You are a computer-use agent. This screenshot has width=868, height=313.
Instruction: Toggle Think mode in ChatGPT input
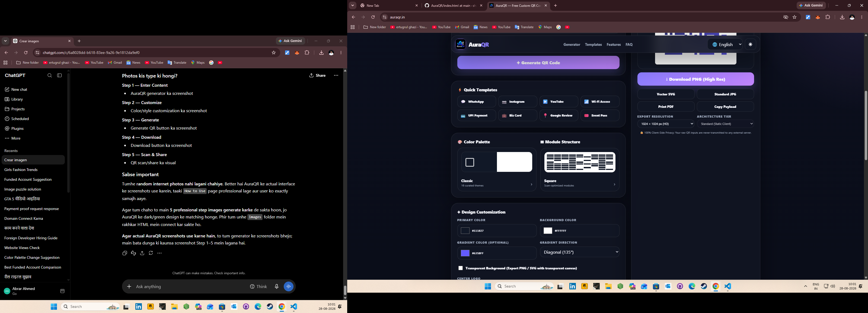pyautogui.click(x=259, y=286)
